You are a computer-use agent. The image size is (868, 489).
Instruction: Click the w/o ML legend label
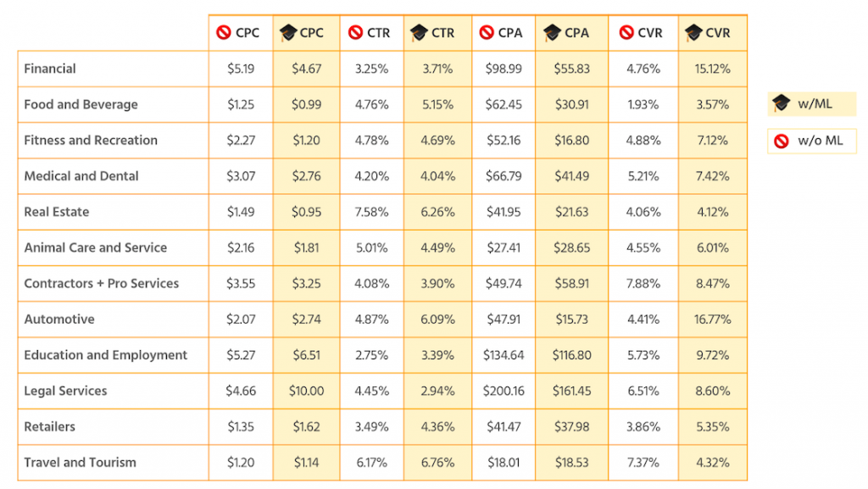pos(820,141)
